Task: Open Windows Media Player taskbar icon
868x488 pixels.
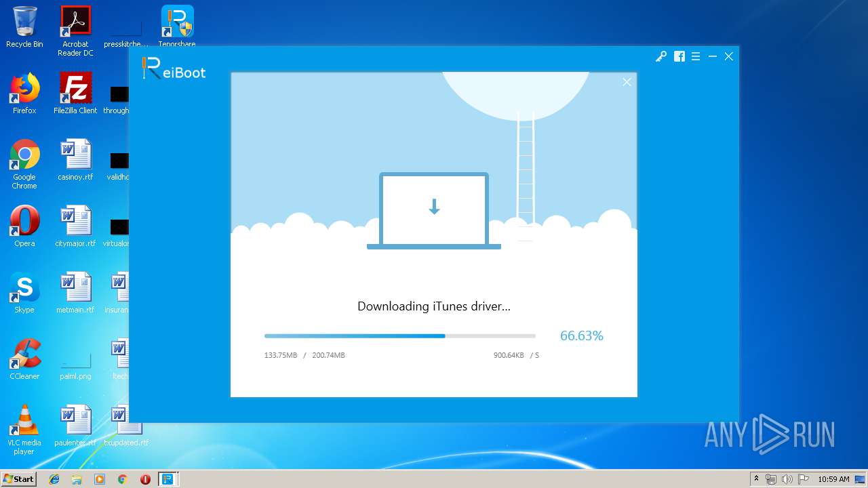Action: pyautogui.click(x=100, y=479)
